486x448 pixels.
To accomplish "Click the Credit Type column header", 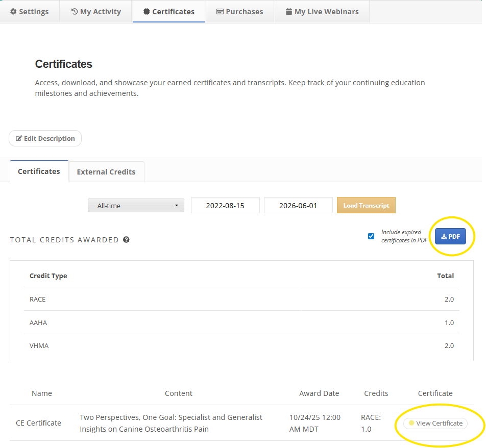I will (48, 276).
